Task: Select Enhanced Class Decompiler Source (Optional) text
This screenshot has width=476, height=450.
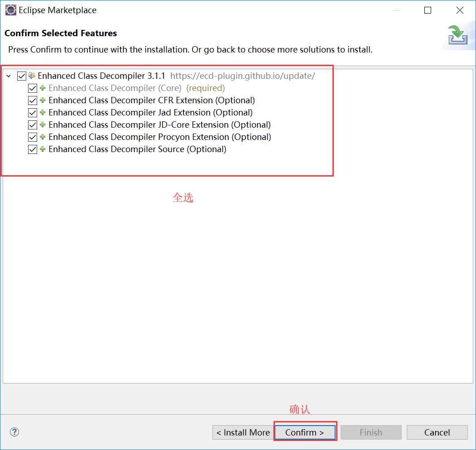Action: point(138,149)
